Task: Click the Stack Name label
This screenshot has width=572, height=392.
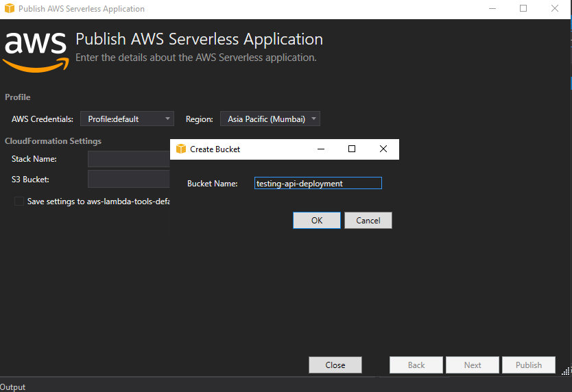Action: [34, 159]
